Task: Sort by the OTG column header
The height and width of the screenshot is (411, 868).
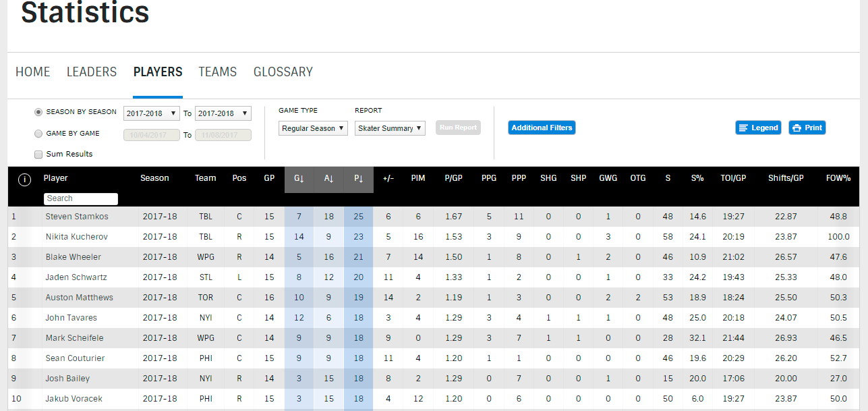Action: click(638, 178)
